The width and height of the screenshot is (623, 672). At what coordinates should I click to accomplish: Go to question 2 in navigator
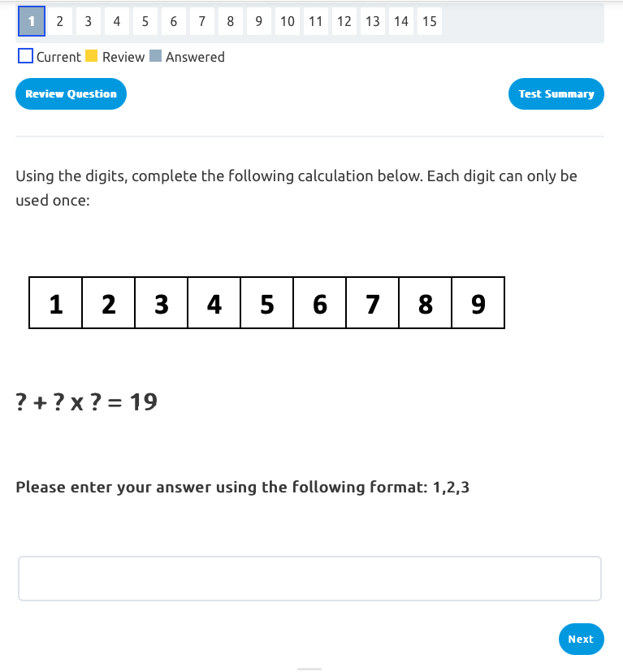59,22
